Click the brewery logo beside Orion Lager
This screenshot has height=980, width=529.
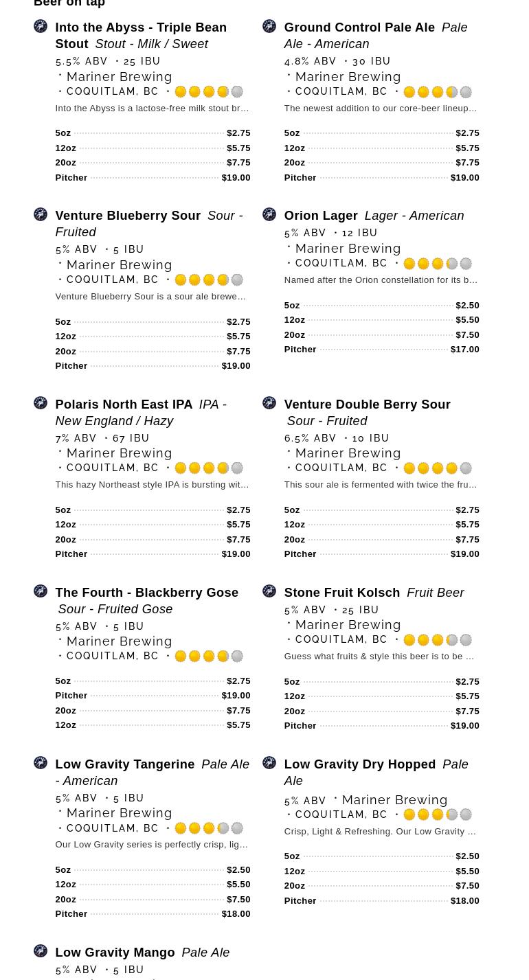(269, 214)
